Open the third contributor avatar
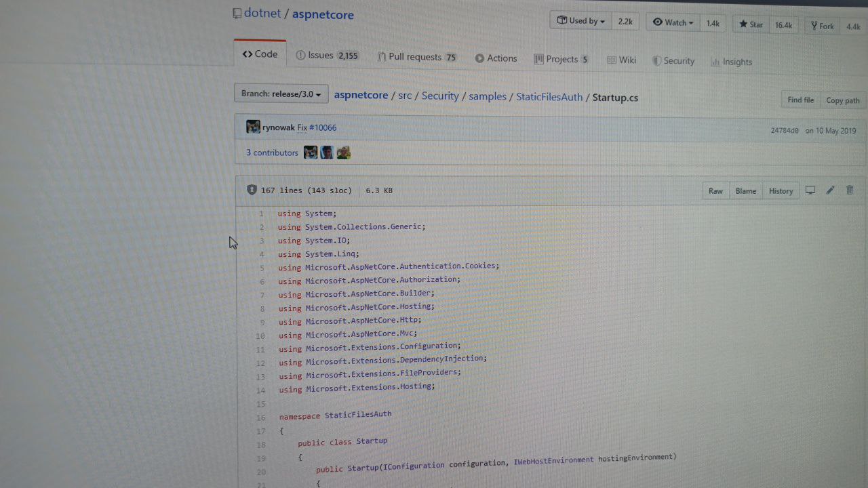 (x=343, y=152)
